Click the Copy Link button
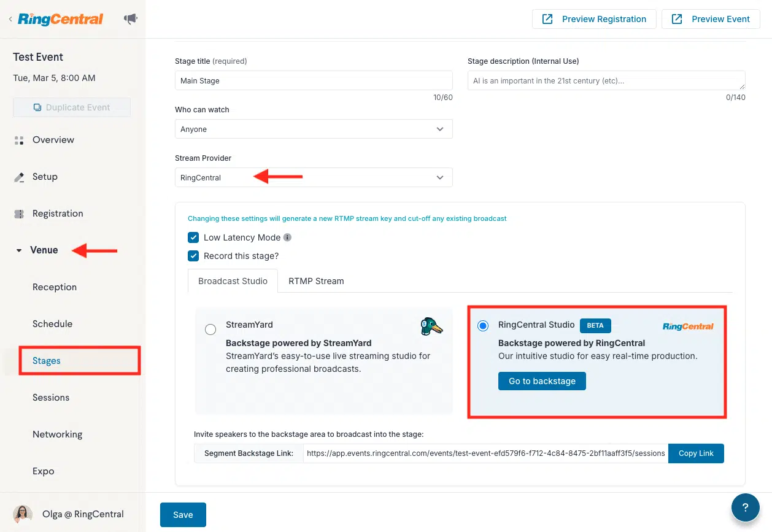 point(696,453)
